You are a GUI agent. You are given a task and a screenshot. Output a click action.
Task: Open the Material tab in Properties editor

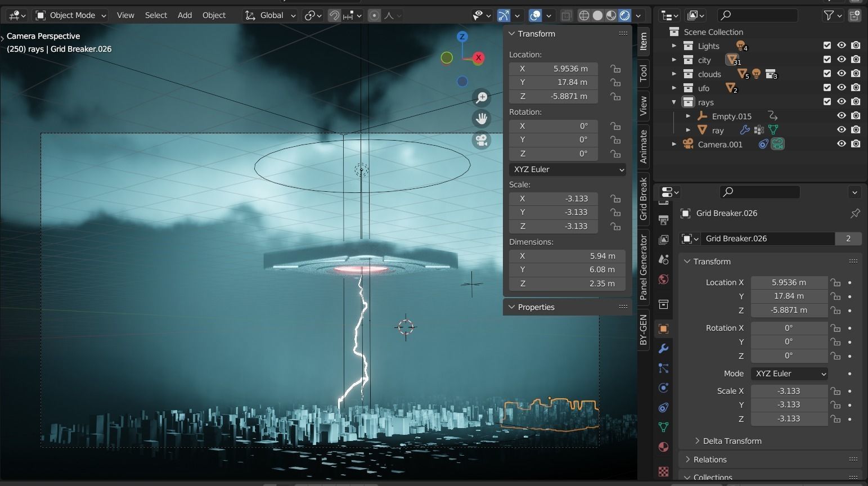pyautogui.click(x=664, y=447)
